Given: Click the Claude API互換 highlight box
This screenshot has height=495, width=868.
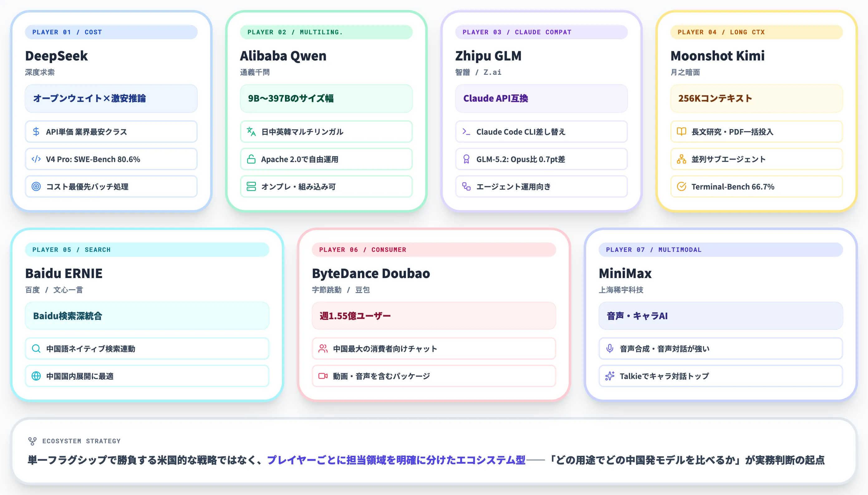Looking at the screenshot, I should tap(541, 99).
